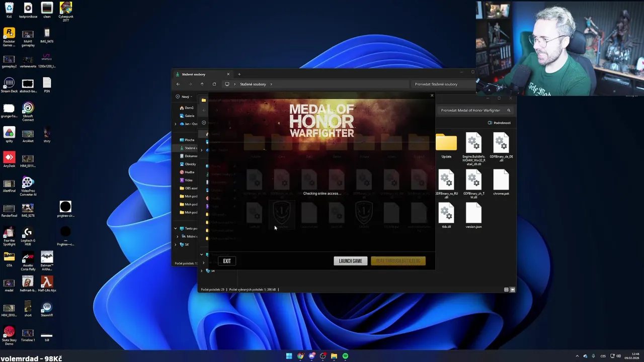Open Hudba in the Explorer sidebar

[187, 172]
